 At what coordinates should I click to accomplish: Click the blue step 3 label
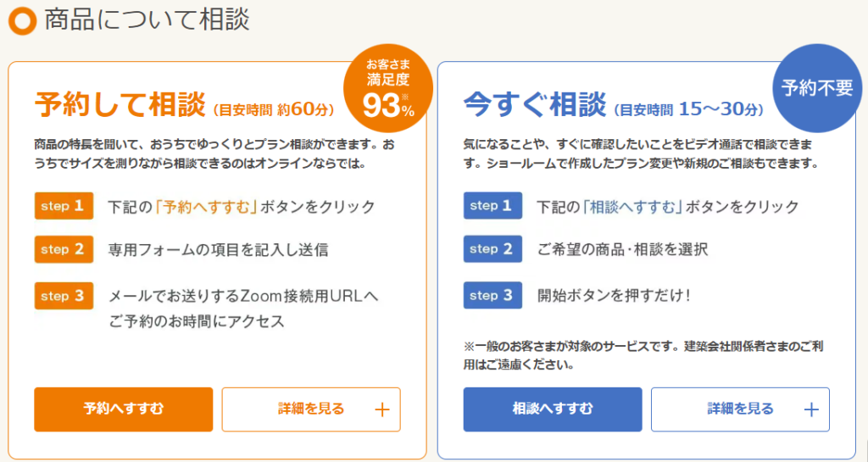(x=493, y=296)
